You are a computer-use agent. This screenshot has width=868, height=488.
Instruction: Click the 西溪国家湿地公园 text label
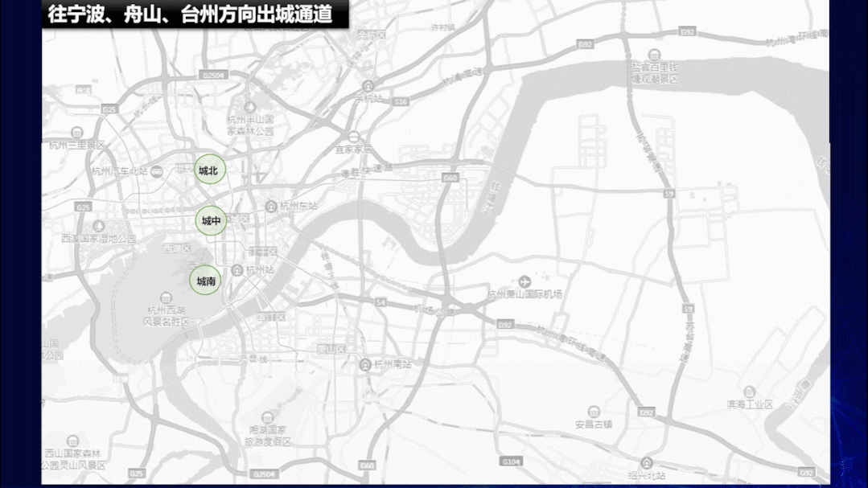tap(98, 239)
